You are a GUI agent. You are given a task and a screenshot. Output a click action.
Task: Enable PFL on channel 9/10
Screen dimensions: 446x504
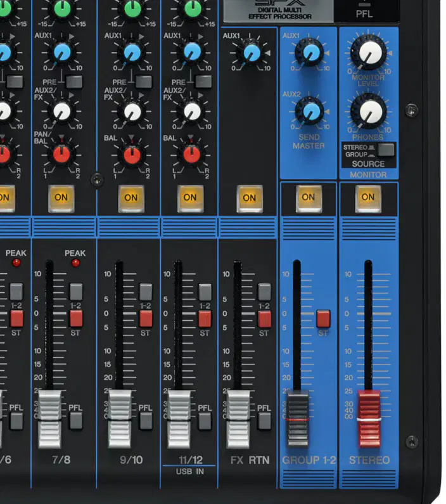coord(146,421)
